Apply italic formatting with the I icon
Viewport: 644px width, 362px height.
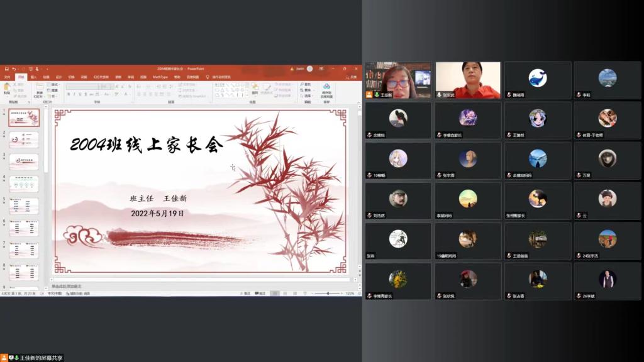[x=74, y=92]
